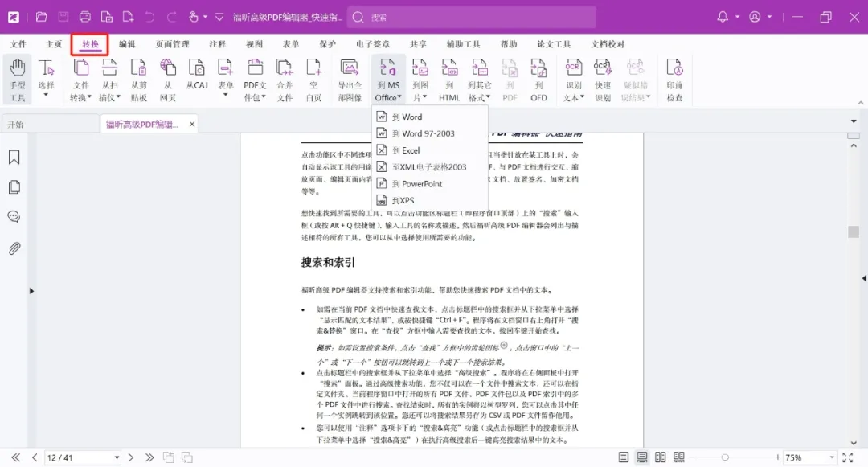The height and width of the screenshot is (467, 868).
Task: Select the Hand tool
Action: click(17, 80)
